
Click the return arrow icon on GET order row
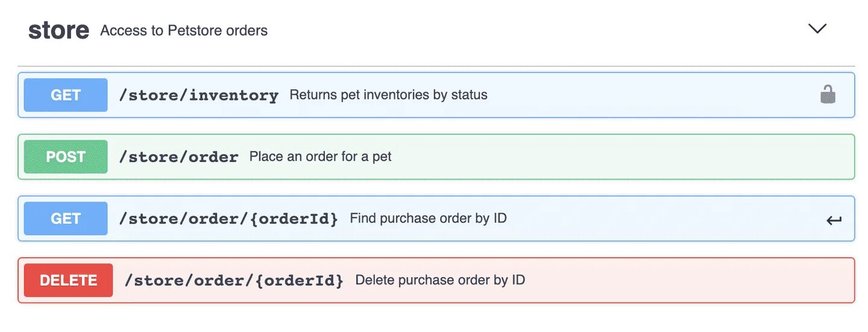point(834,220)
